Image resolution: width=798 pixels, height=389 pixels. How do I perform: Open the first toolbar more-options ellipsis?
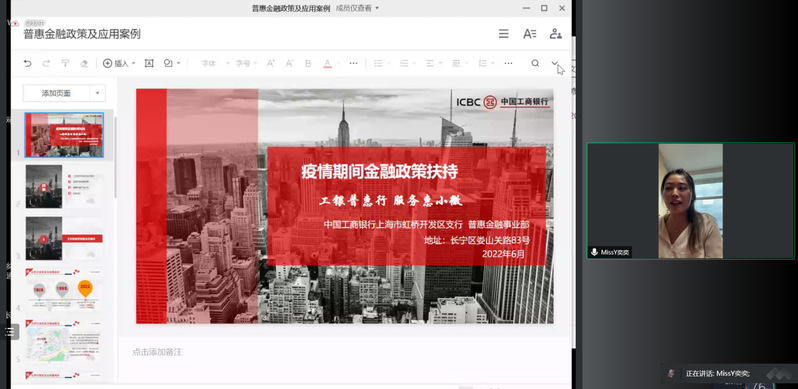[x=353, y=63]
